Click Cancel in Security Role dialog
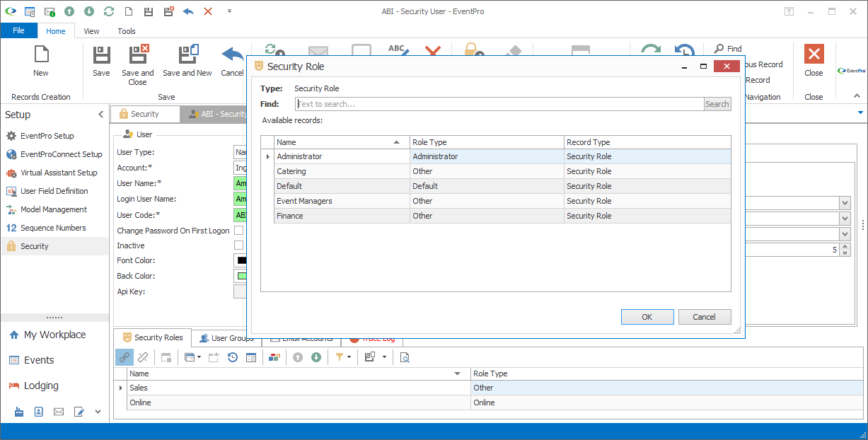Image resolution: width=868 pixels, height=440 pixels. click(x=705, y=317)
